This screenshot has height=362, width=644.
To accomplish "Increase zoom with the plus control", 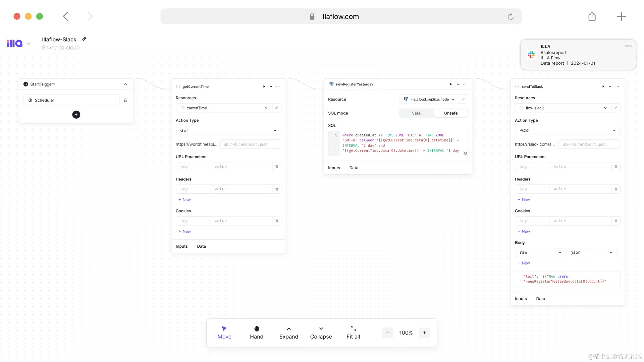I will coord(424,333).
